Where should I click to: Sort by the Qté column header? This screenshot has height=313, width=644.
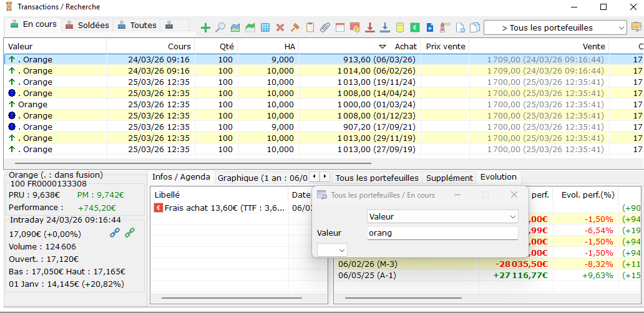click(216, 46)
